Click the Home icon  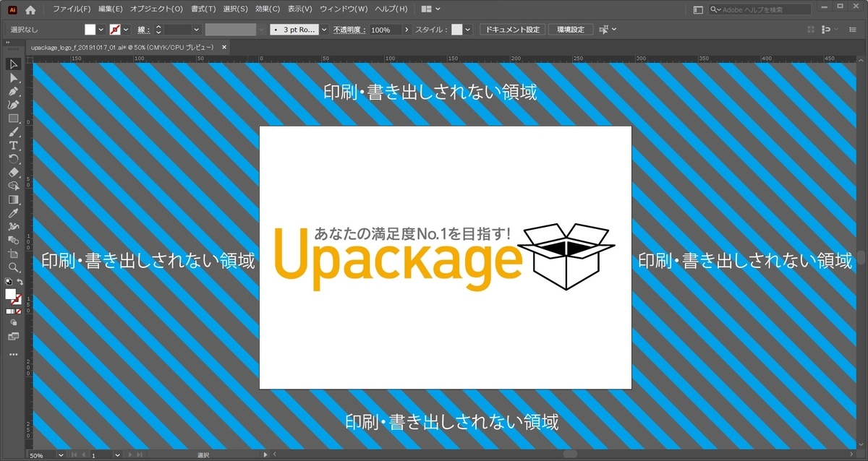pyautogui.click(x=30, y=10)
